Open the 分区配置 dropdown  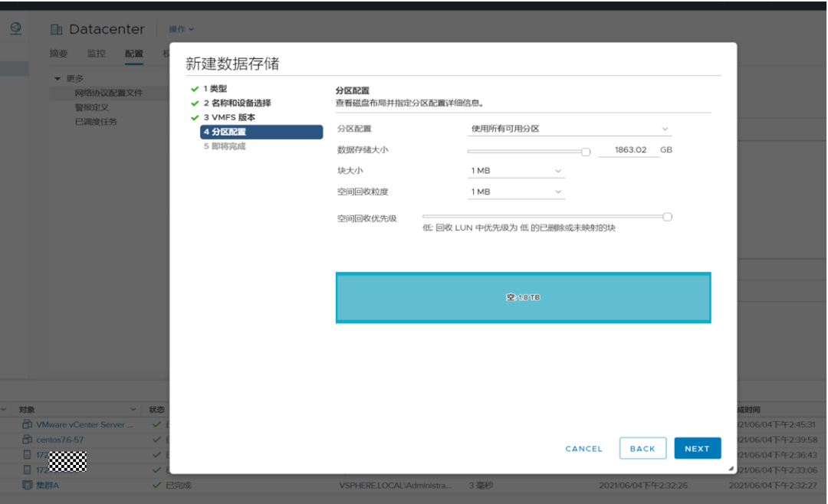point(569,129)
